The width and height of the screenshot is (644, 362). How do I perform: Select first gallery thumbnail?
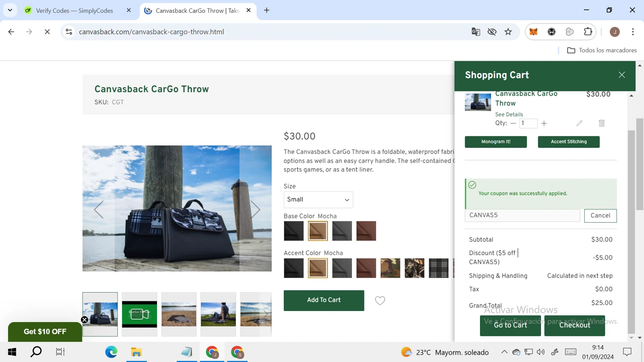pos(100,314)
